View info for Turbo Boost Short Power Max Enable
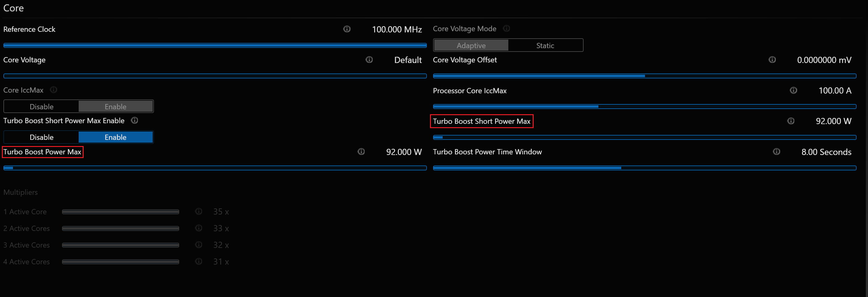The width and height of the screenshot is (868, 297). [x=134, y=120]
